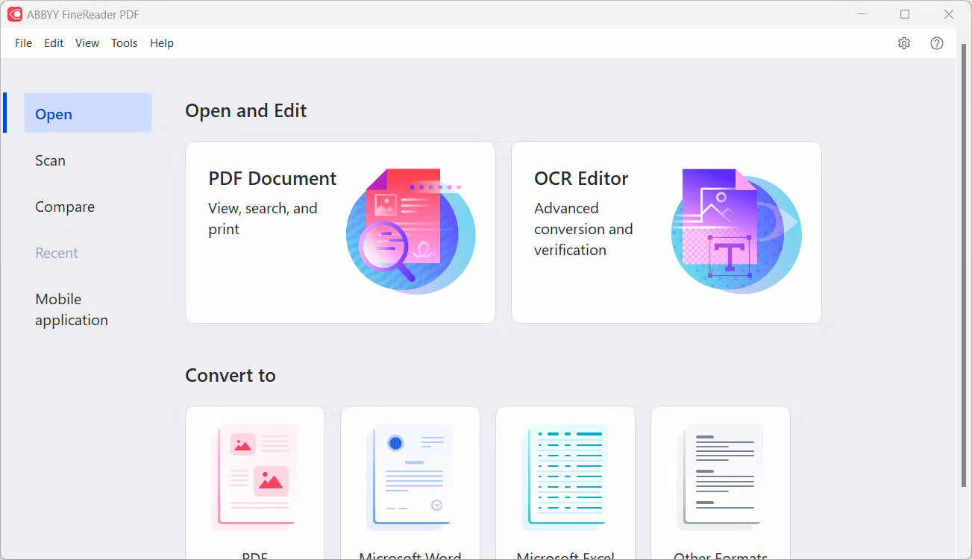The height and width of the screenshot is (560, 972).
Task: Click the Microsoft Excel conversion icon
Action: [x=565, y=477]
